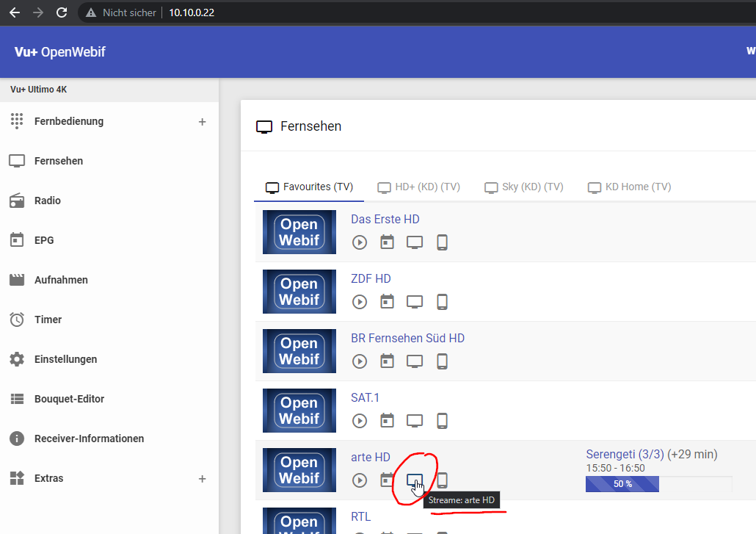The width and height of the screenshot is (756, 534).
Task: Stream SAT.1 with monitor icon
Action: 415,421
